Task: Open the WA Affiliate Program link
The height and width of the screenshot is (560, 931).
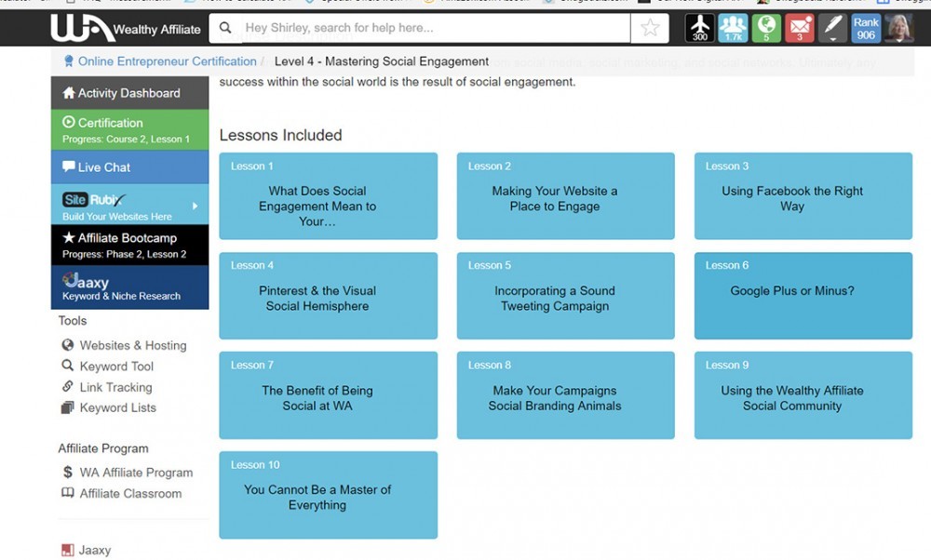Action: [136, 473]
